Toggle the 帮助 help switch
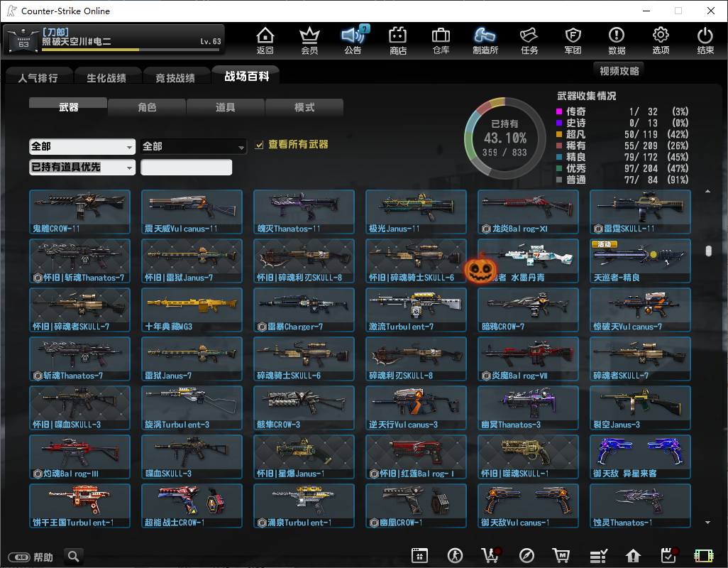 pyautogui.click(x=19, y=557)
